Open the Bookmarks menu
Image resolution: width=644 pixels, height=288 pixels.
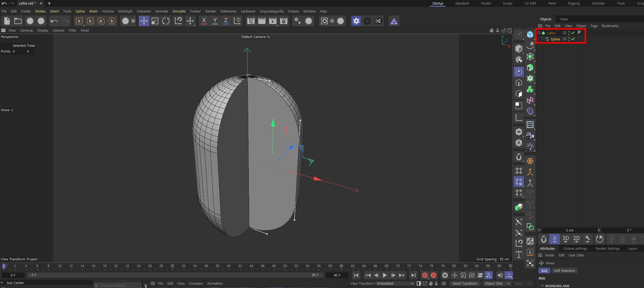610,26
